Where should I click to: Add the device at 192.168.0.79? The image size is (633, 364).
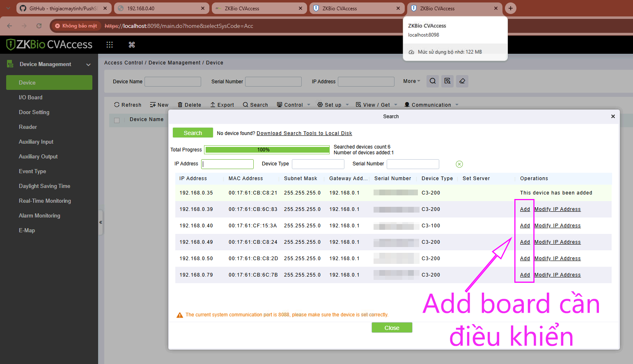(525, 275)
